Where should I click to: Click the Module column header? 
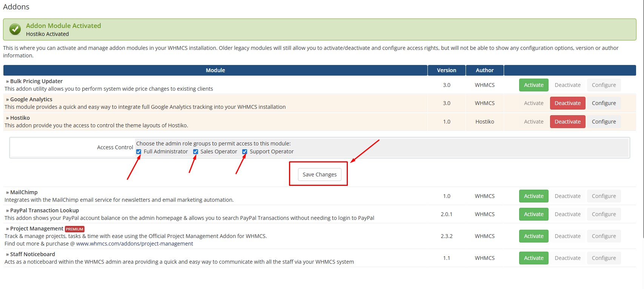point(215,70)
